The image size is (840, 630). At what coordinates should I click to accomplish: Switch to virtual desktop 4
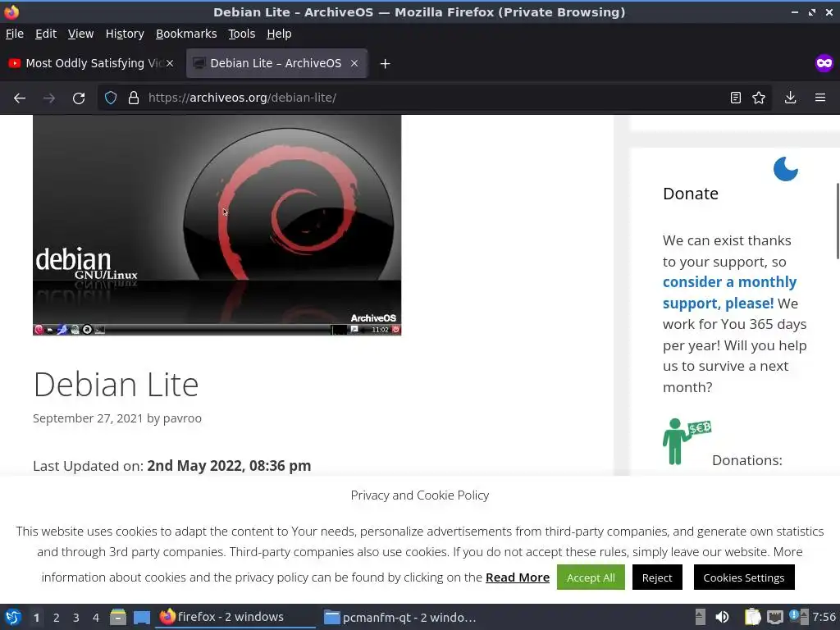[95, 618]
